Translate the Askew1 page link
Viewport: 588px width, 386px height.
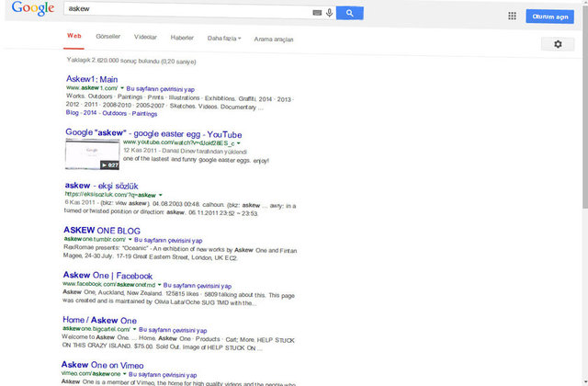tap(161, 89)
